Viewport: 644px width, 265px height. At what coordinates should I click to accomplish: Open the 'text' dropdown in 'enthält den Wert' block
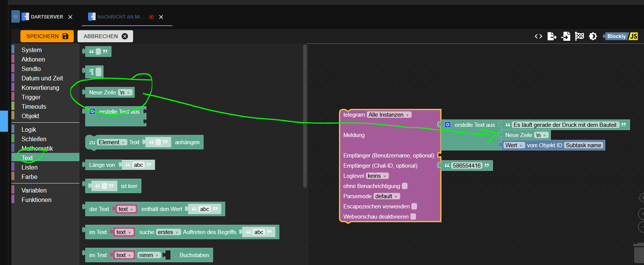(126, 209)
